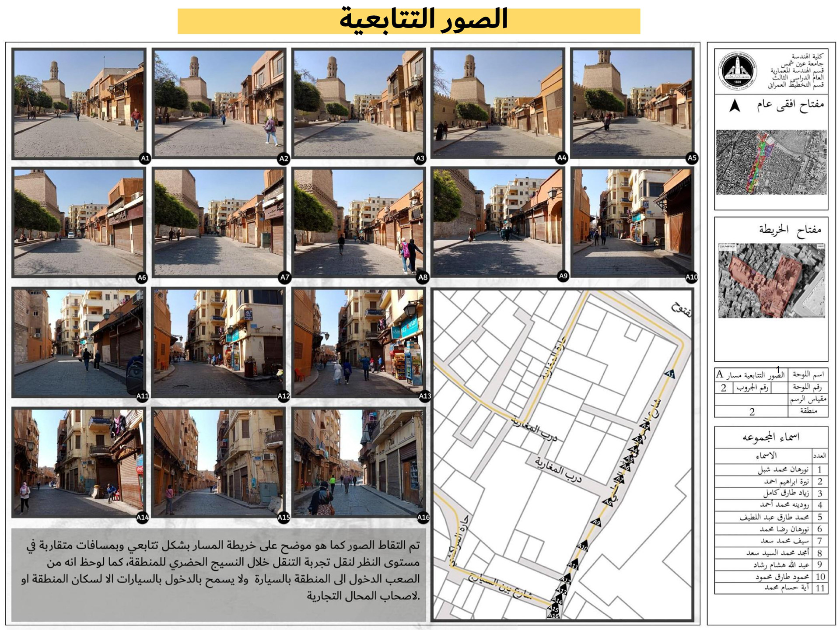Open photo thumbnail labeled A1
The image size is (840, 630).
(79, 103)
